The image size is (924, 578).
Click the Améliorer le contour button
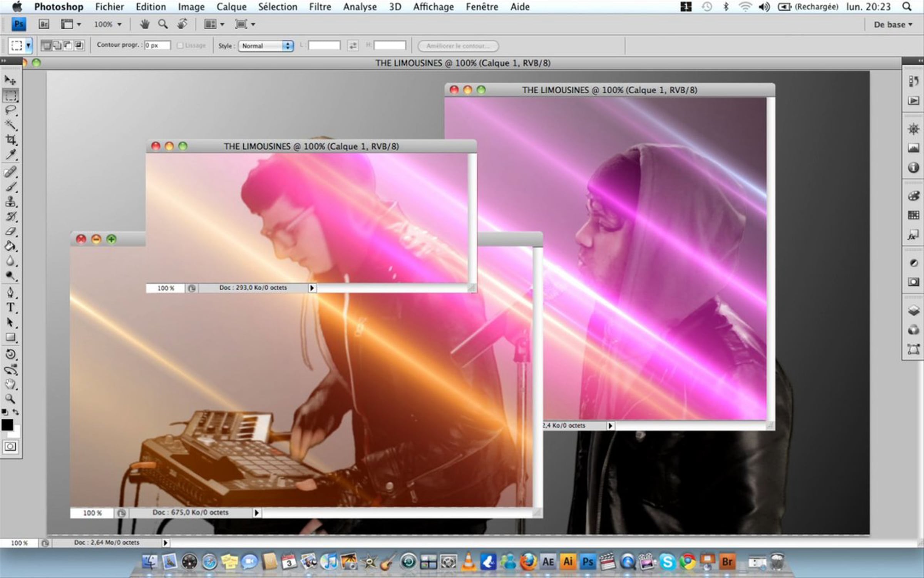coord(458,46)
